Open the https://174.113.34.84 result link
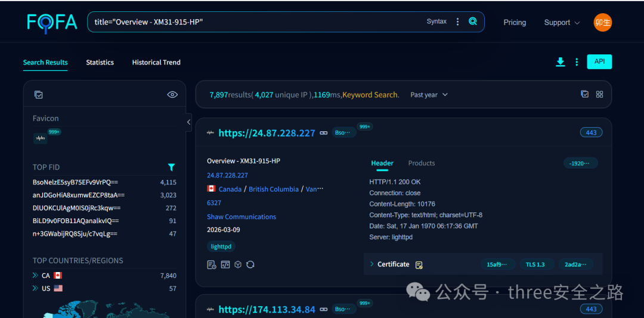The width and height of the screenshot is (644, 318). point(267,310)
